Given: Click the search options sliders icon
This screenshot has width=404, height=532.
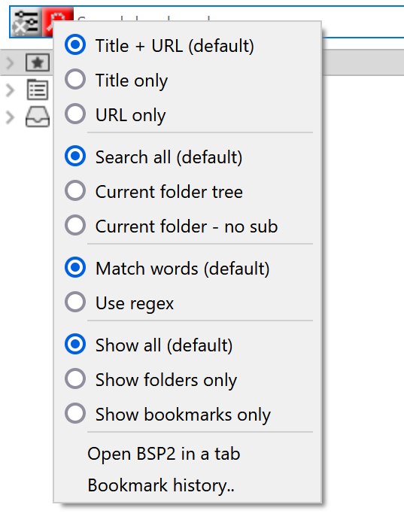Looking at the screenshot, I should click(x=26, y=22).
